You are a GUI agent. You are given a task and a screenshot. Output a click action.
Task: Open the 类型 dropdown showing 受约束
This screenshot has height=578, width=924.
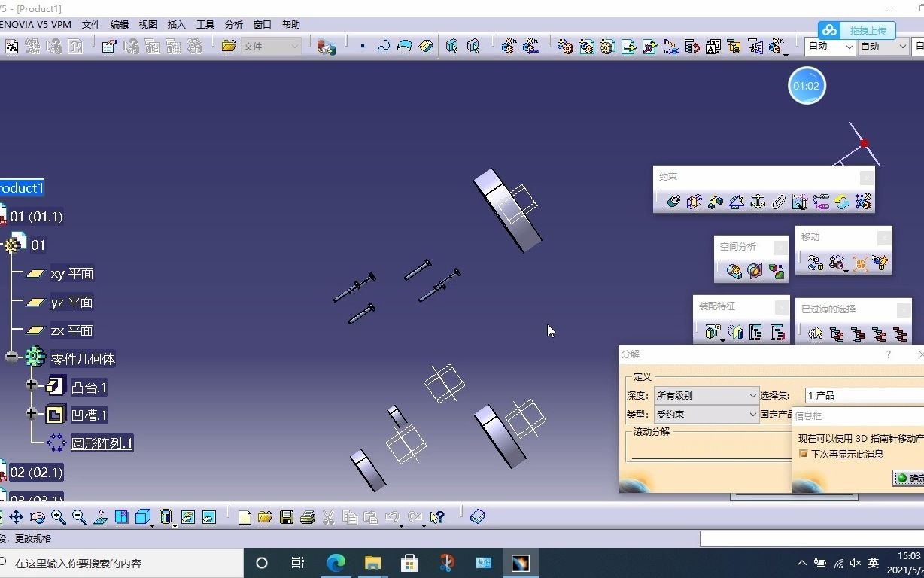707,414
